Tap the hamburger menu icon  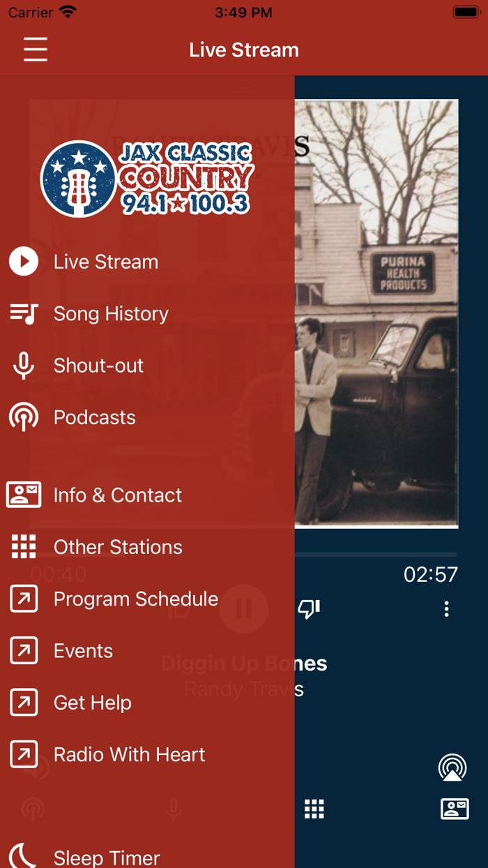tap(36, 50)
